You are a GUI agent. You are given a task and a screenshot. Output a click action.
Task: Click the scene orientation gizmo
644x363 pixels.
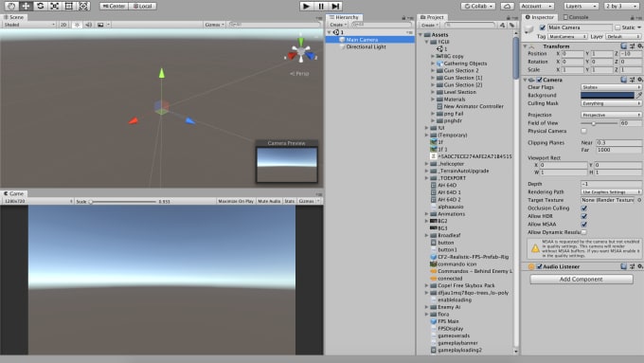point(301,52)
